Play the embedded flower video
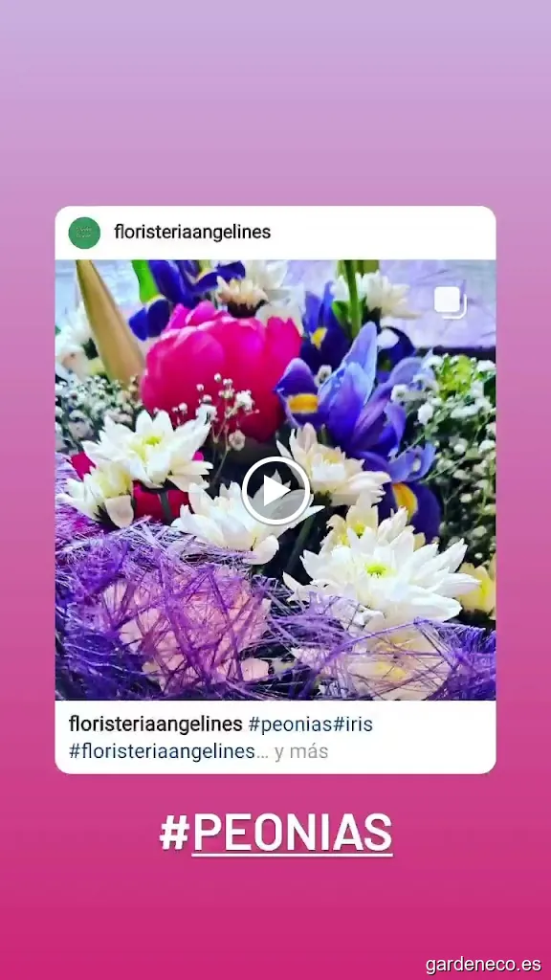Image resolution: width=551 pixels, height=980 pixels. coord(275,491)
